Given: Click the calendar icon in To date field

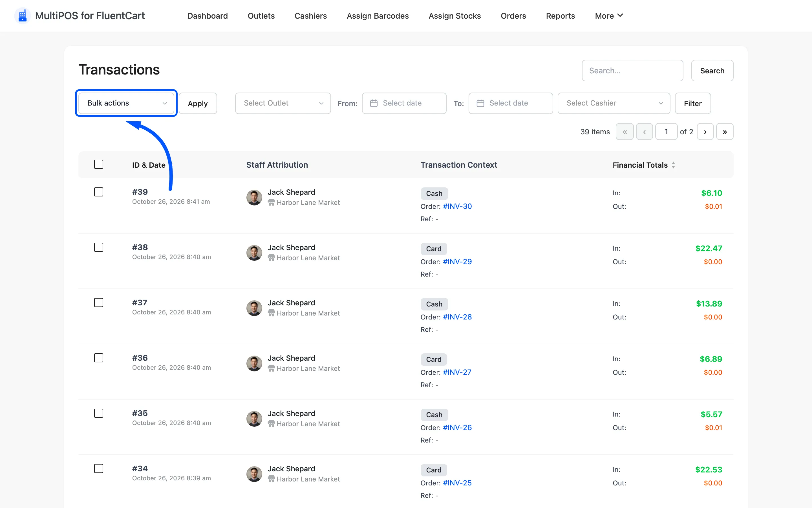Looking at the screenshot, I should click(x=480, y=103).
